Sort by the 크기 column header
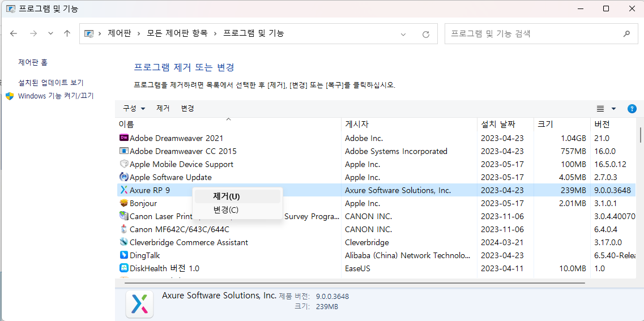Viewport: 644px width, 321px height. 562,125
